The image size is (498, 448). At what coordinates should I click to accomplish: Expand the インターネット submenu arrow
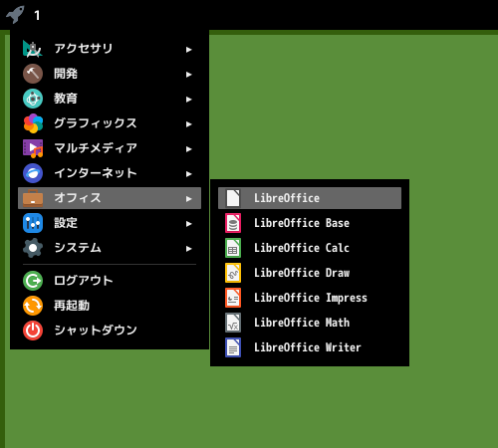pos(188,174)
